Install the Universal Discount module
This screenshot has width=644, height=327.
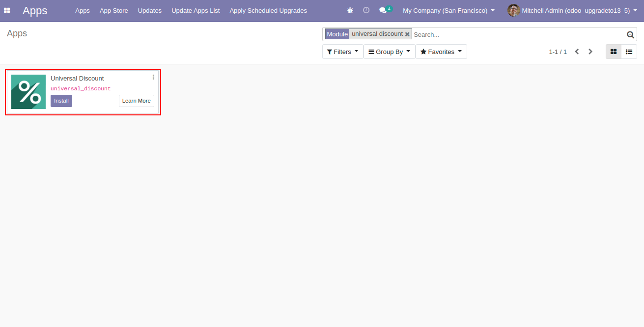click(x=61, y=101)
